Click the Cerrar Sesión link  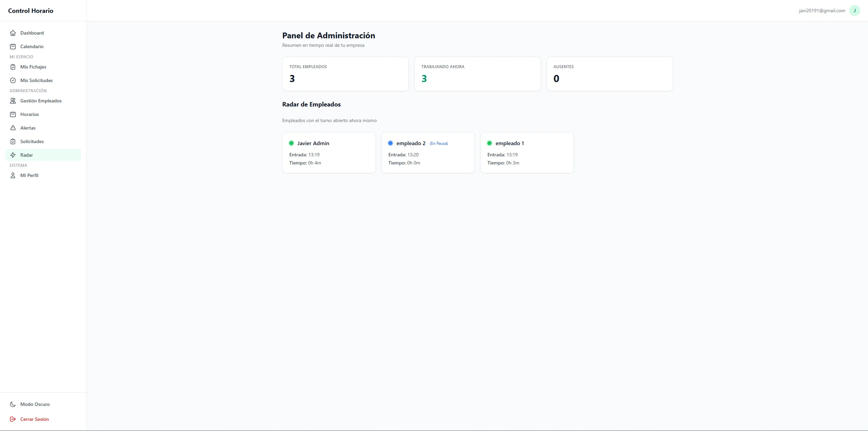43,419
